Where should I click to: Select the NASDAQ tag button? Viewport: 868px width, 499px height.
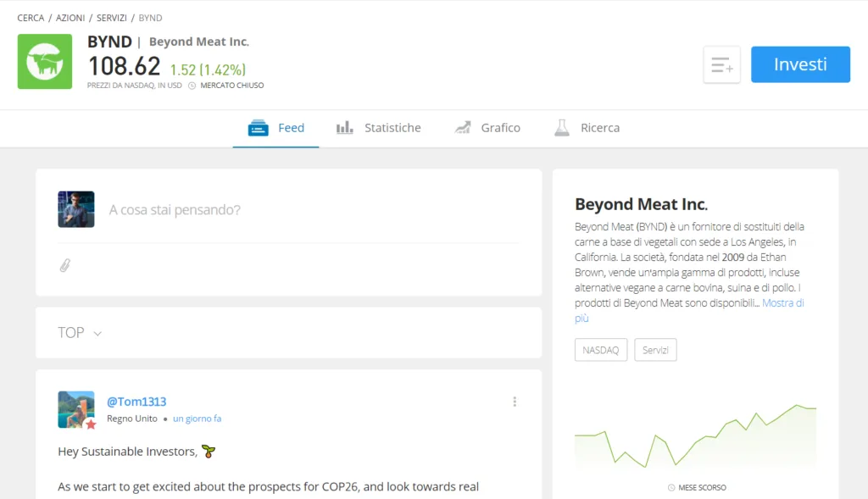601,350
